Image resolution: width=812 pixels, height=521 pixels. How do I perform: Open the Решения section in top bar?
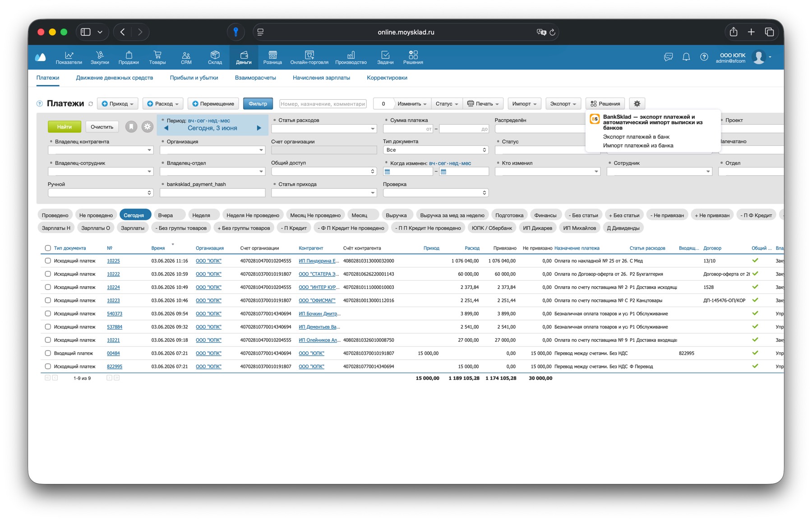pyautogui.click(x=413, y=57)
